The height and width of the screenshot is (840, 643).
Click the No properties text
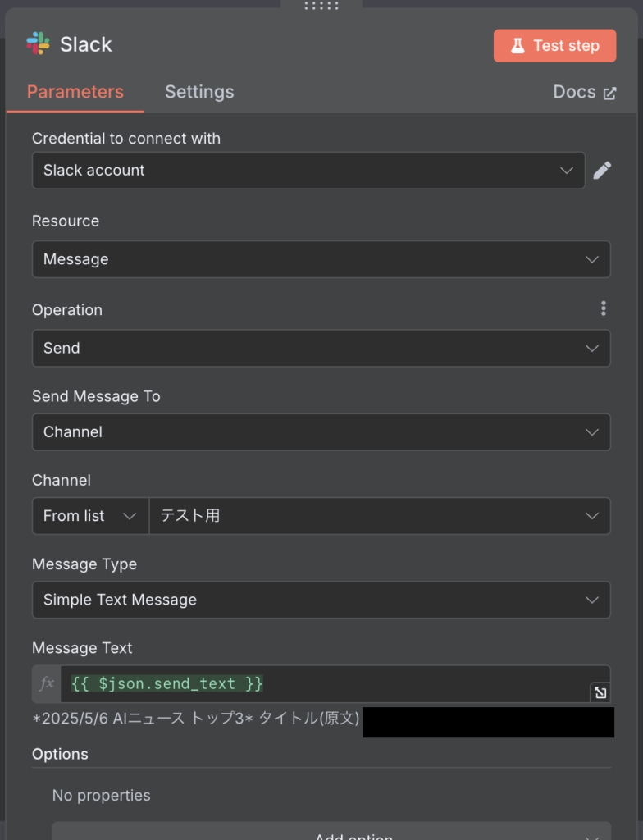tap(101, 796)
